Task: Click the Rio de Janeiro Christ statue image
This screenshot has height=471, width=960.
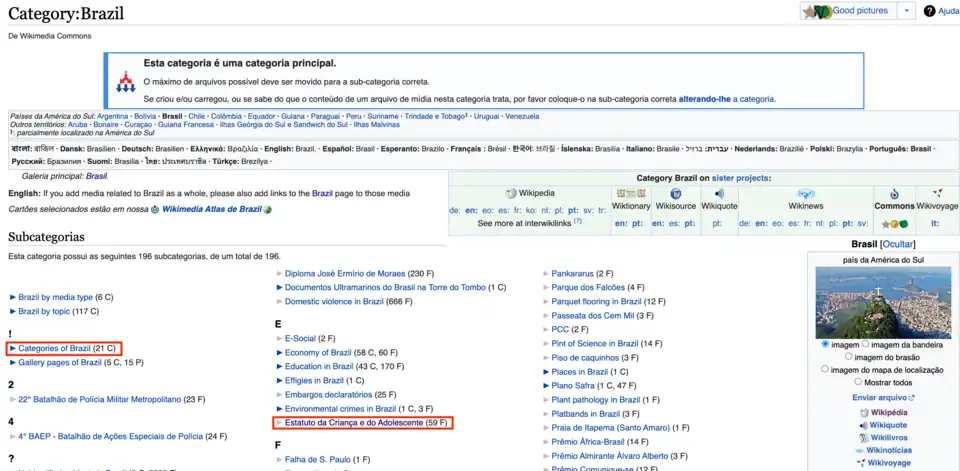Action: tap(868, 302)
